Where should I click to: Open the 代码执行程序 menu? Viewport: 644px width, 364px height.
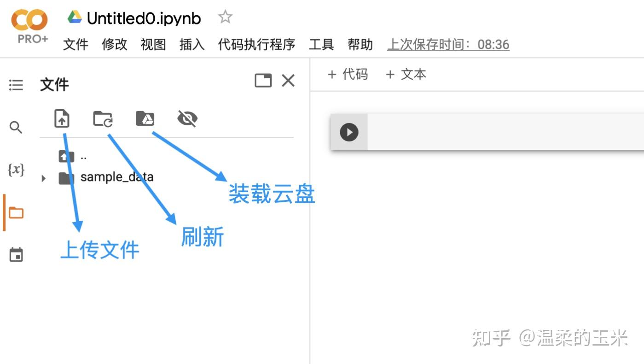(x=256, y=45)
